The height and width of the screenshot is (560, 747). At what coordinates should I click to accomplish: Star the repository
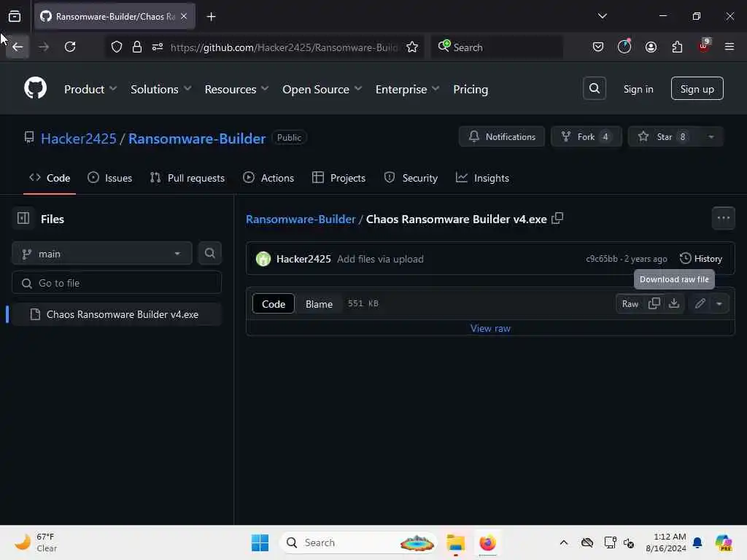664,136
